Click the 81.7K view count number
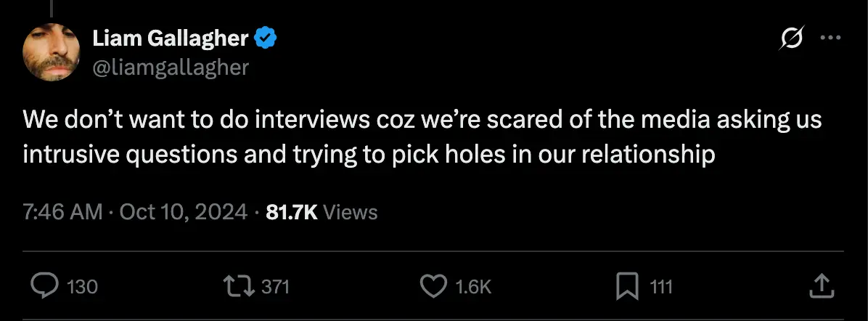Viewport: 868px width, 321px height. click(292, 212)
